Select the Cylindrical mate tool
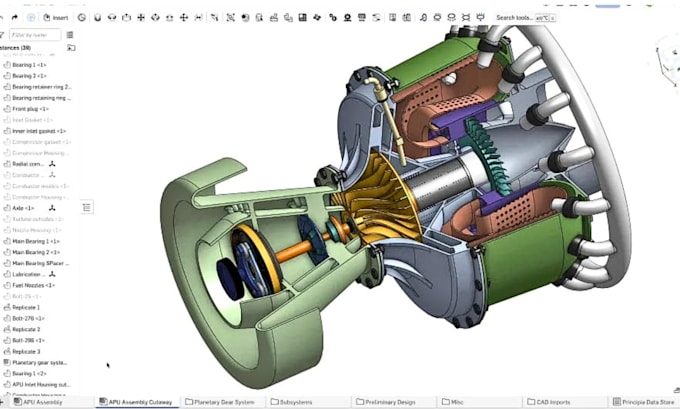 [155, 17]
